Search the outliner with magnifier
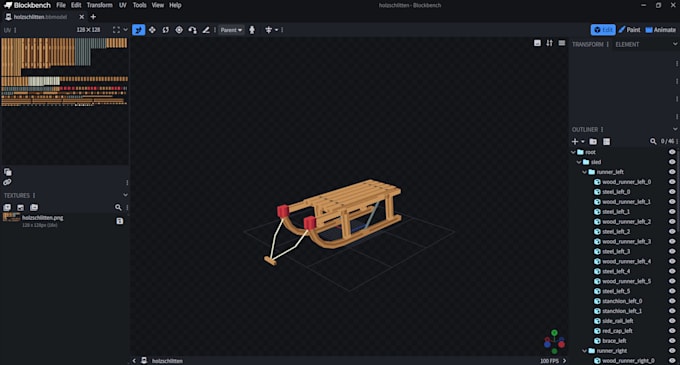Screen dimensions: 680x365 653,141
